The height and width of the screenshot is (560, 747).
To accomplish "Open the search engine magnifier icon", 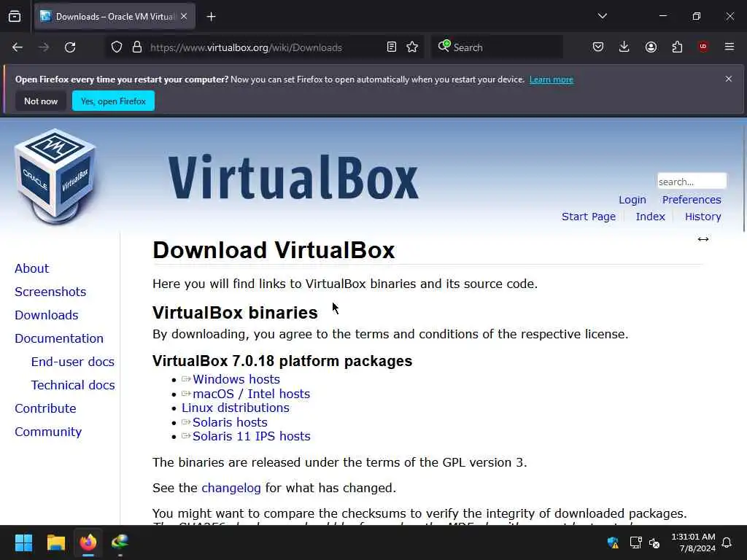I will pyautogui.click(x=444, y=46).
